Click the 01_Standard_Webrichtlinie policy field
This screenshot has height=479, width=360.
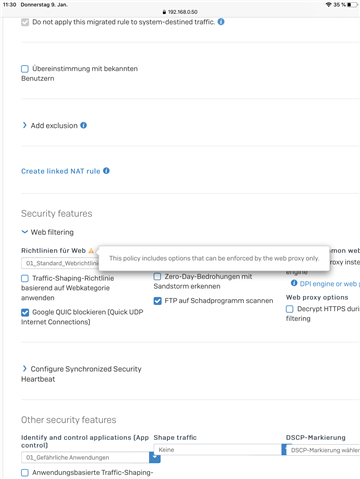coord(60,263)
